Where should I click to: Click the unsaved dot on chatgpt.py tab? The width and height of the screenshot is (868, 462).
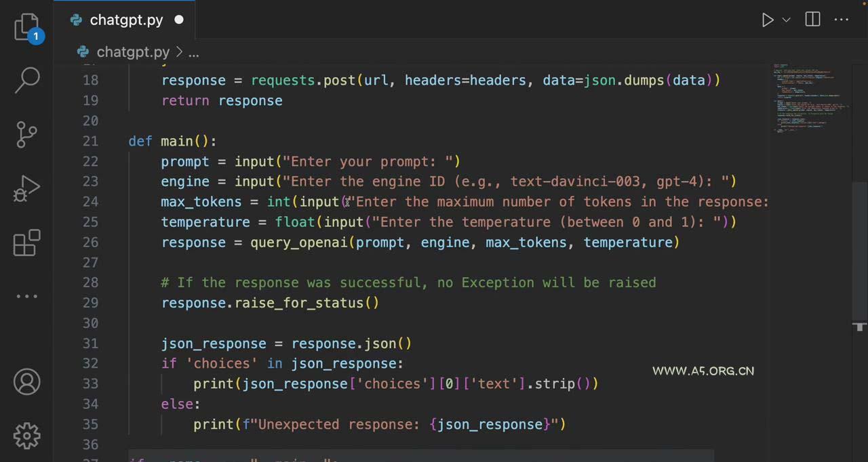click(179, 20)
